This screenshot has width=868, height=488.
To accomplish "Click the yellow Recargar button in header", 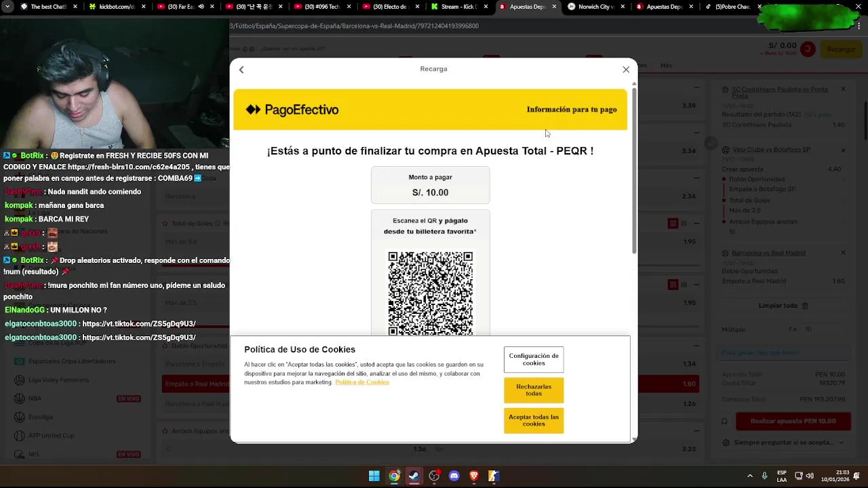I will [841, 49].
